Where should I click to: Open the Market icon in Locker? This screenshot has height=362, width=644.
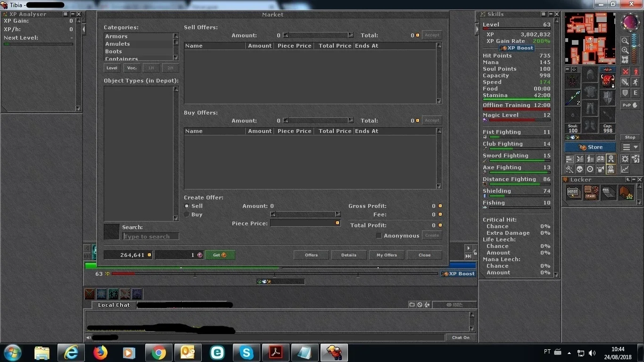coord(626,192)
